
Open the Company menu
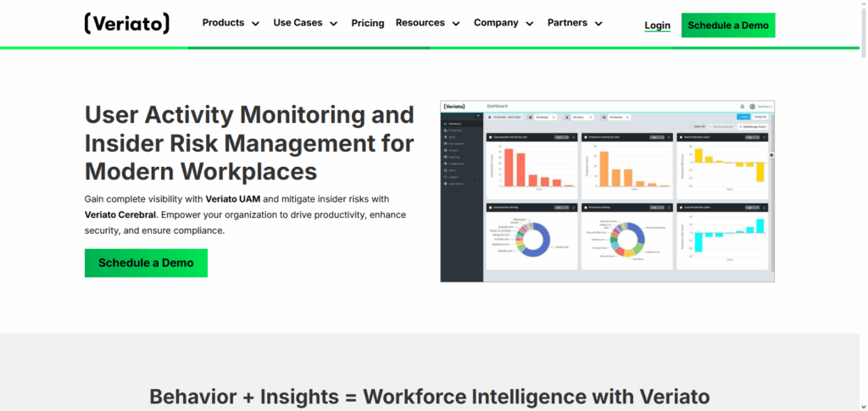[x=496, y=23]
